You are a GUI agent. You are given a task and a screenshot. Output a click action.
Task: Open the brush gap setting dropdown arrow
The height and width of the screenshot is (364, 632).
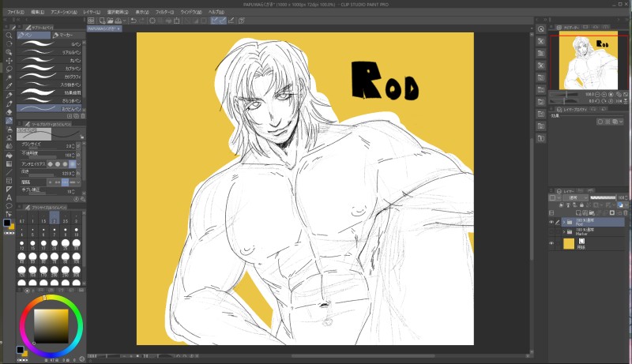click(78, 182)
